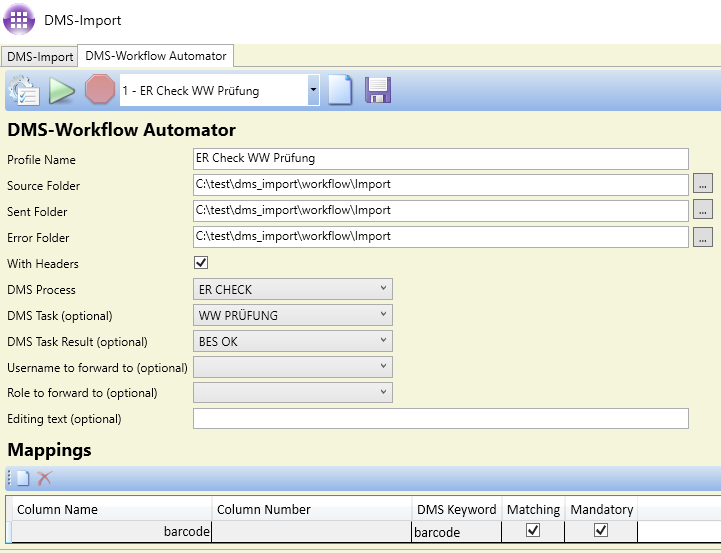Open the DMS Task Result dropdown
The width and height of the screenshot is (721, 553).
tap(292, 341)
